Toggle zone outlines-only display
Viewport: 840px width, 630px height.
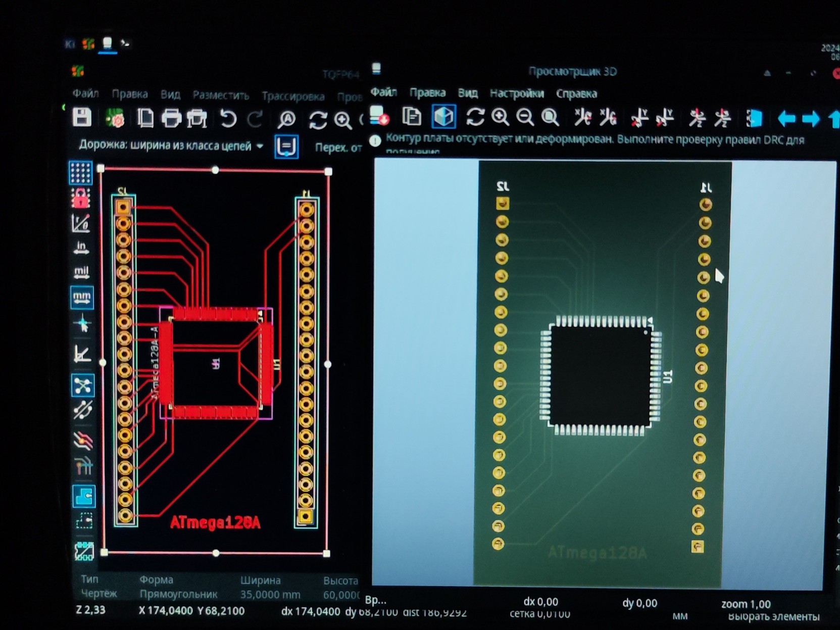(84, 521)
